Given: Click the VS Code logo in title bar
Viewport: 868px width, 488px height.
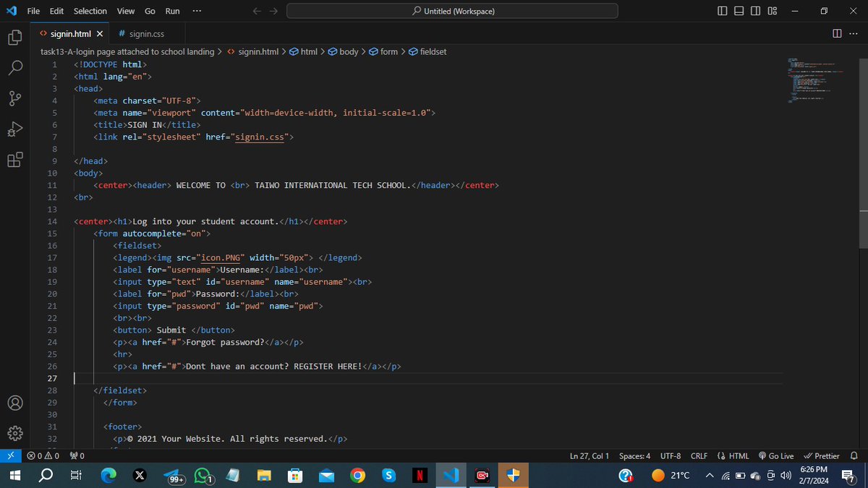Looking at the screenshot, I should point(10,11).
